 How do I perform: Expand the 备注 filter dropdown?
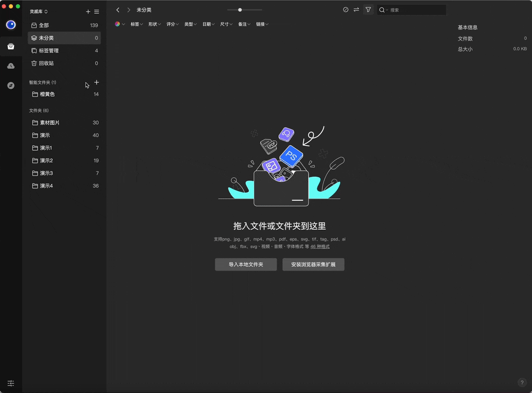click(x=244, y=24)
